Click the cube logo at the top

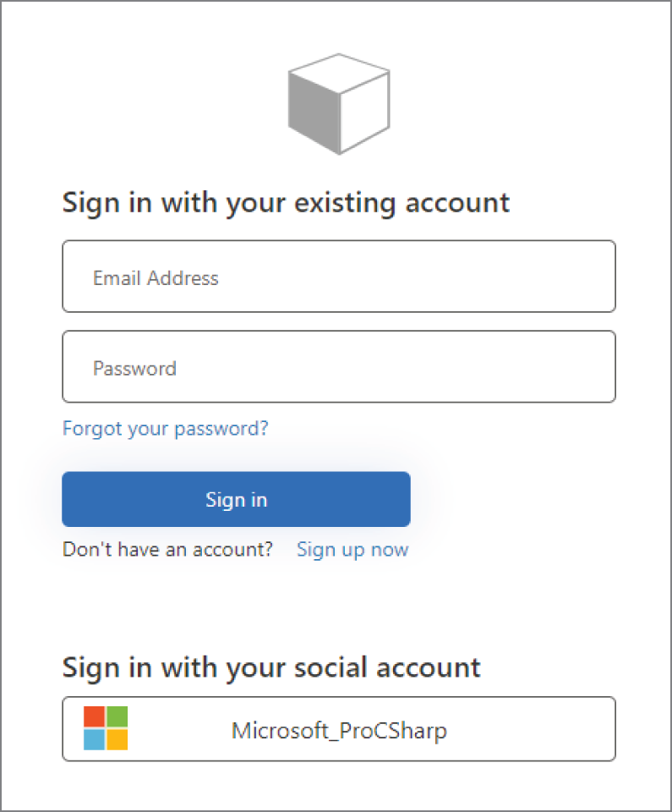click(x=338, y=101)
